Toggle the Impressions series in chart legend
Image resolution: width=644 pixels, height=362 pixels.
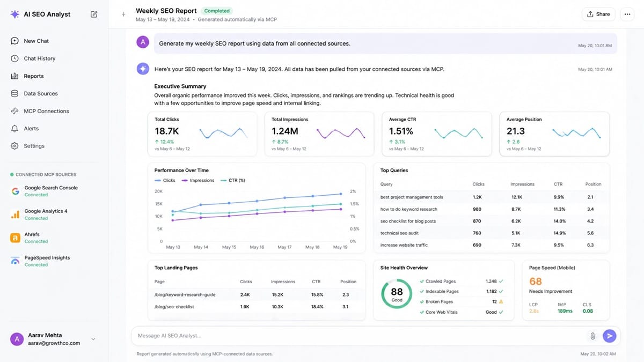point(198,180)
